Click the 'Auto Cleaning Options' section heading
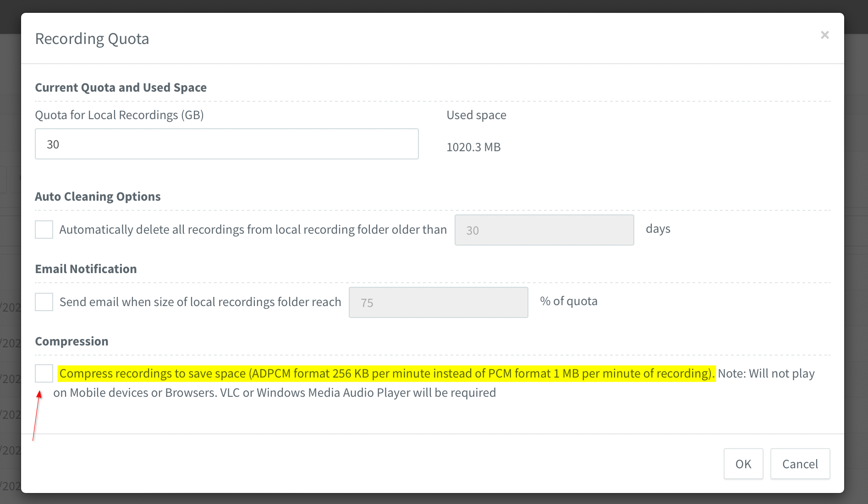868x504 pixels. tap(98, 197)
